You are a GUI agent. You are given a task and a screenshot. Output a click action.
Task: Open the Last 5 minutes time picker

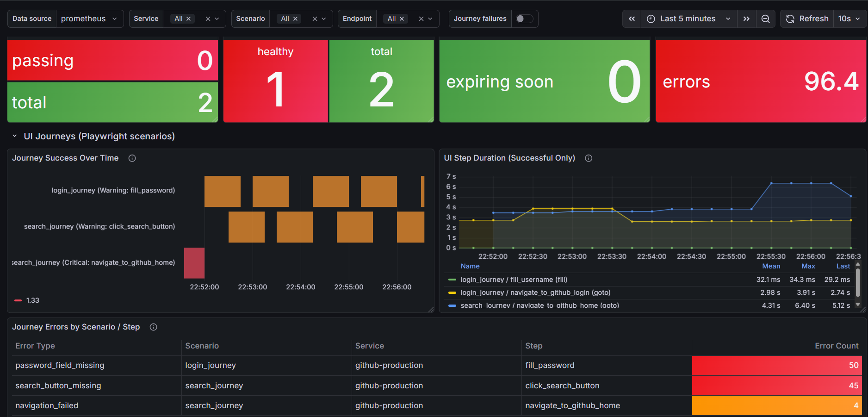688,19
